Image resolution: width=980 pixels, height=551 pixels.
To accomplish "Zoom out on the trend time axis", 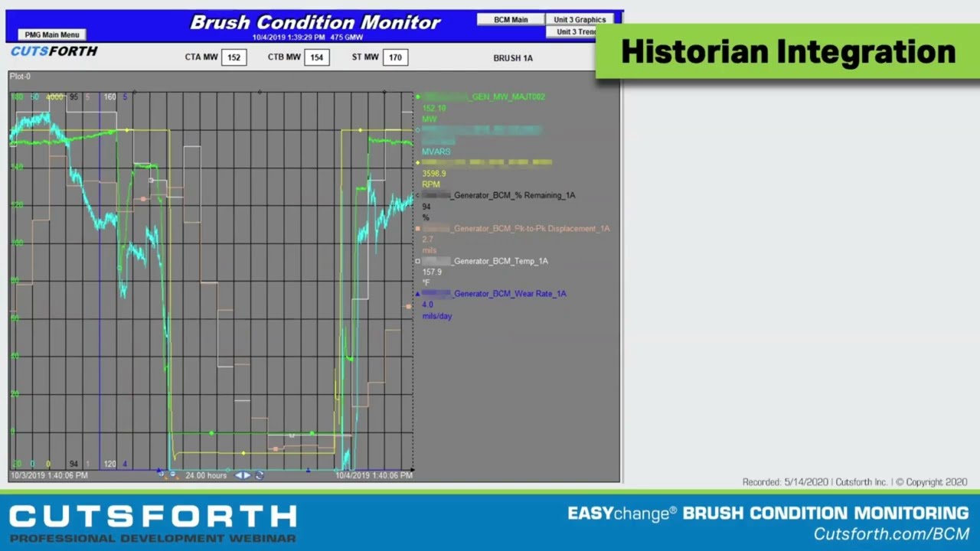I will [174, 474].
